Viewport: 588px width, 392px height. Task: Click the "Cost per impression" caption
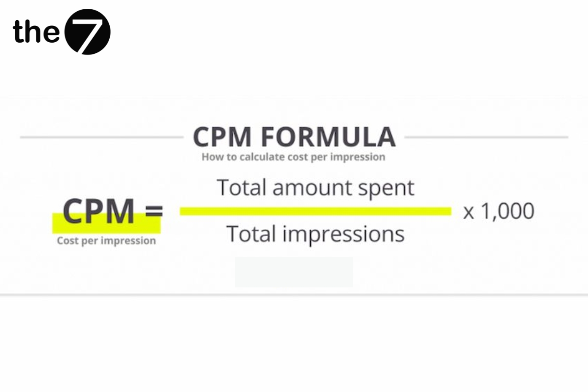pos(106,241)
